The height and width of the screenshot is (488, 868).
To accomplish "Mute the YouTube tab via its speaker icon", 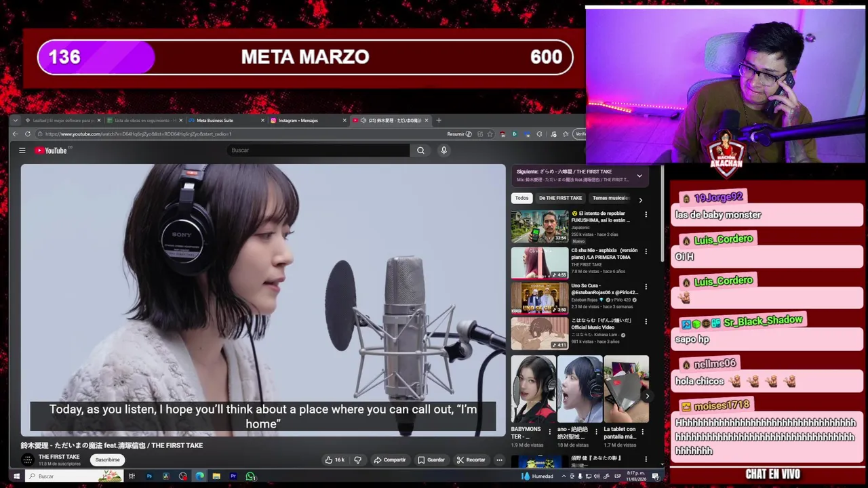I will tap(363, 121).
